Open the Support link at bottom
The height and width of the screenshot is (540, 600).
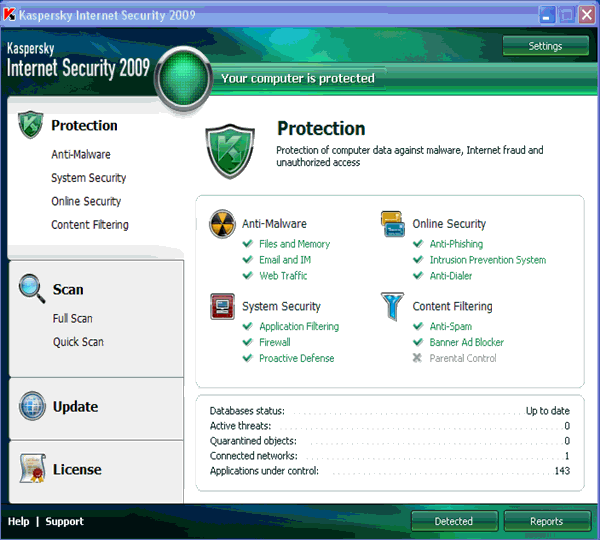point(64,522)
